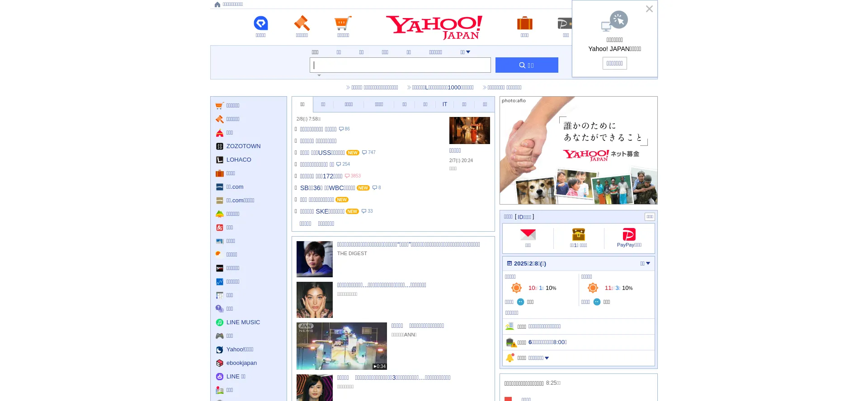This screenshot has width=868, height=401.
Task: Open the red PayPay icon
Action: (629, 235)
